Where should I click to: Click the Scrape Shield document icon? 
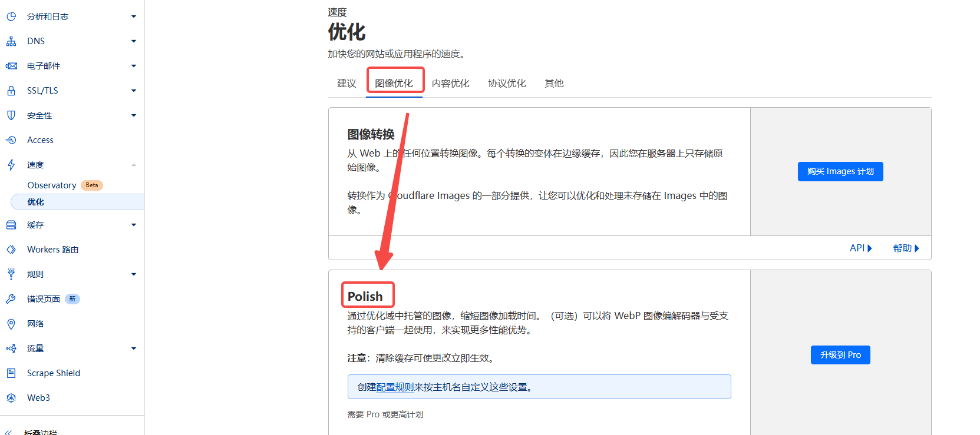coord(11,373)
